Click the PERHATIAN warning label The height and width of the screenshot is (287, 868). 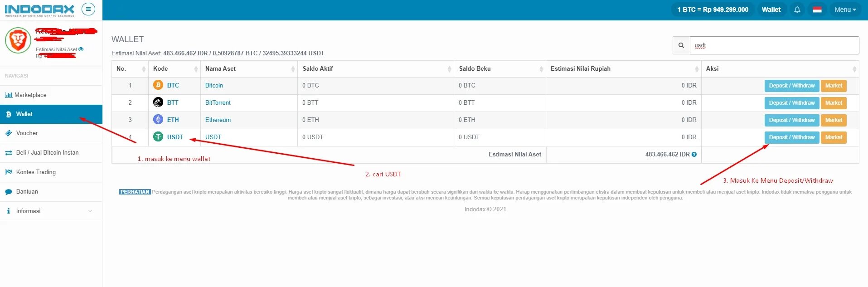click(135, 192)
